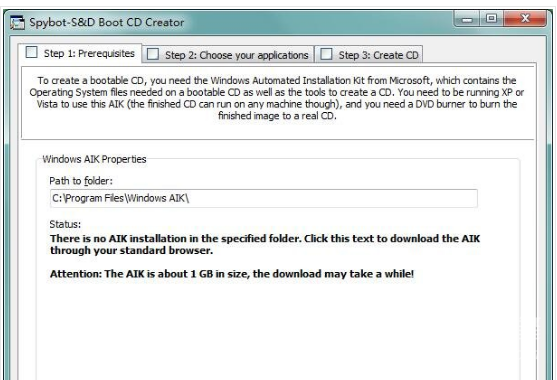Click the Windows AIK Properties group label
The width and height of the screenshot is (557, 380).
coord(94,159)
